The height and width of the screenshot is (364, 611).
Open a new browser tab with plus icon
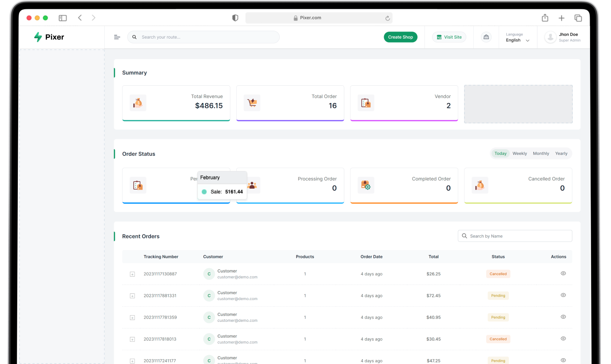[x=562, y=18]
